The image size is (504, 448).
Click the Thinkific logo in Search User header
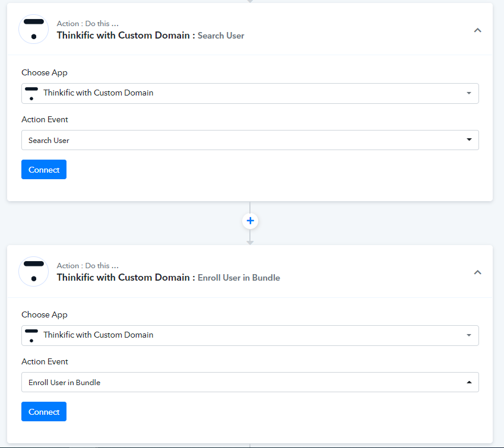pos(34,29)
